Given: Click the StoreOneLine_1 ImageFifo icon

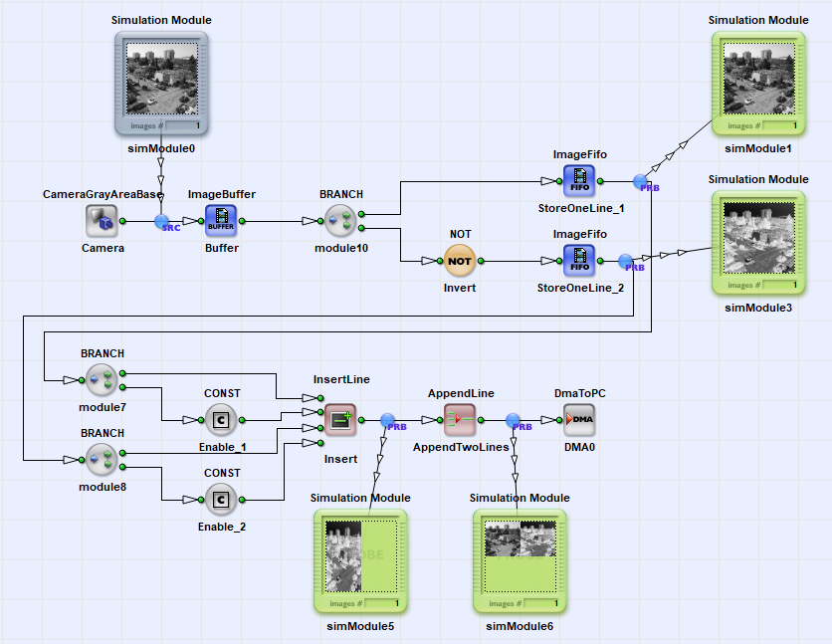Looking at the screenshot, I should point(578,182).
